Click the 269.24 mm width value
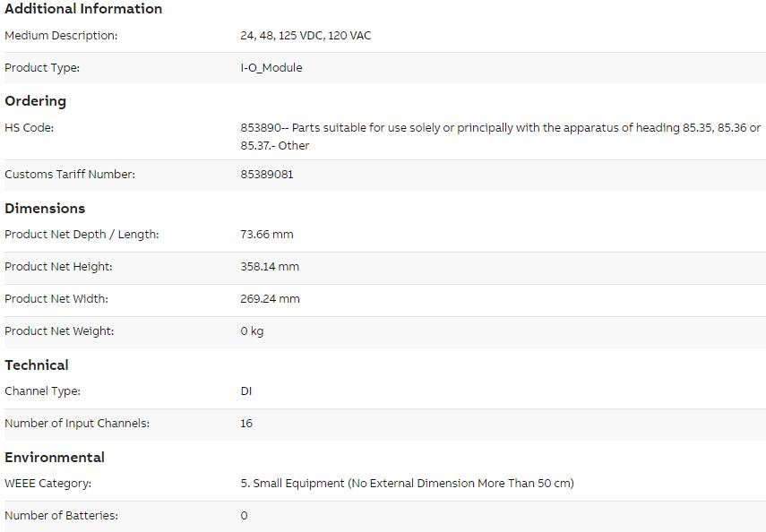This screenshot has width=766, height=532. click(271, 299)
